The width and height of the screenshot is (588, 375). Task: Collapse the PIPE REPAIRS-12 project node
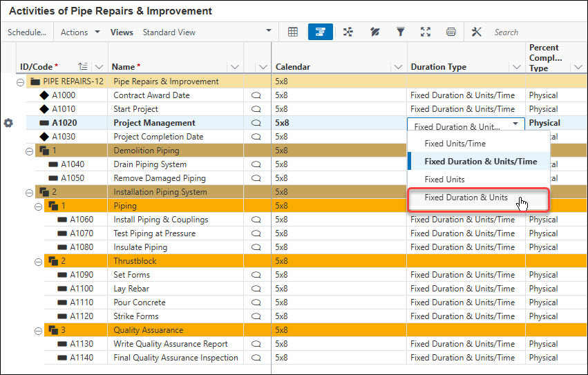pyautogui.click(x=20, y=81)
